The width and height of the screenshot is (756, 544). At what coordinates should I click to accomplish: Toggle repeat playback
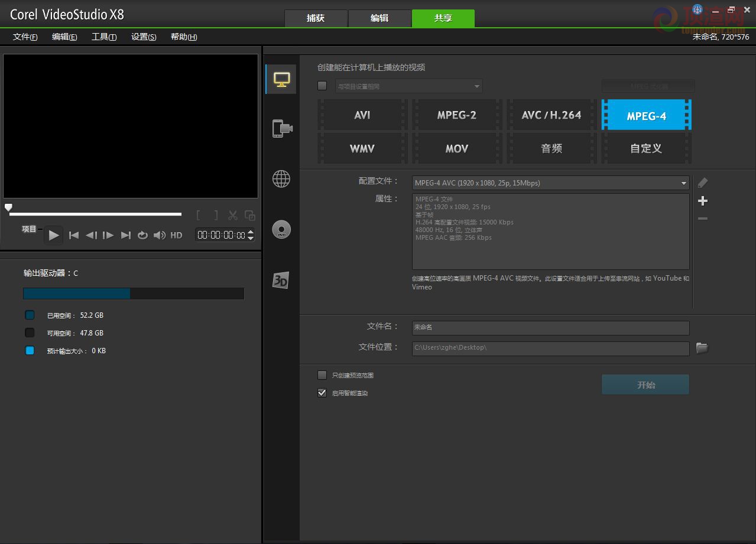pyautogui.click(x=142, y=235)
